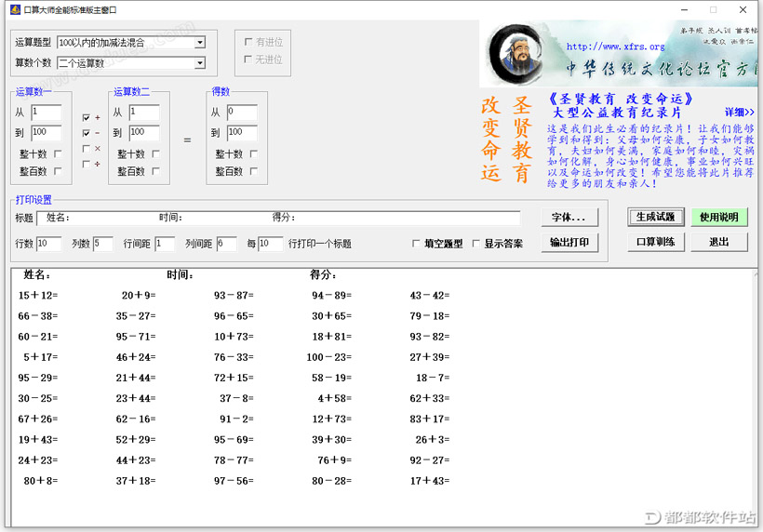Open the 运算题型 dropdown arrow
Image resolution: width=763 pixels, height=532 pixels.
click(199, 43)
